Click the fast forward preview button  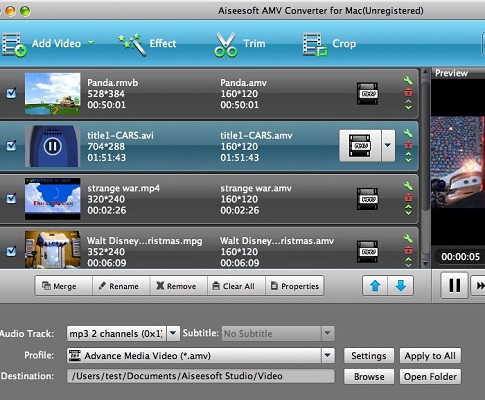tap(478, 286)
